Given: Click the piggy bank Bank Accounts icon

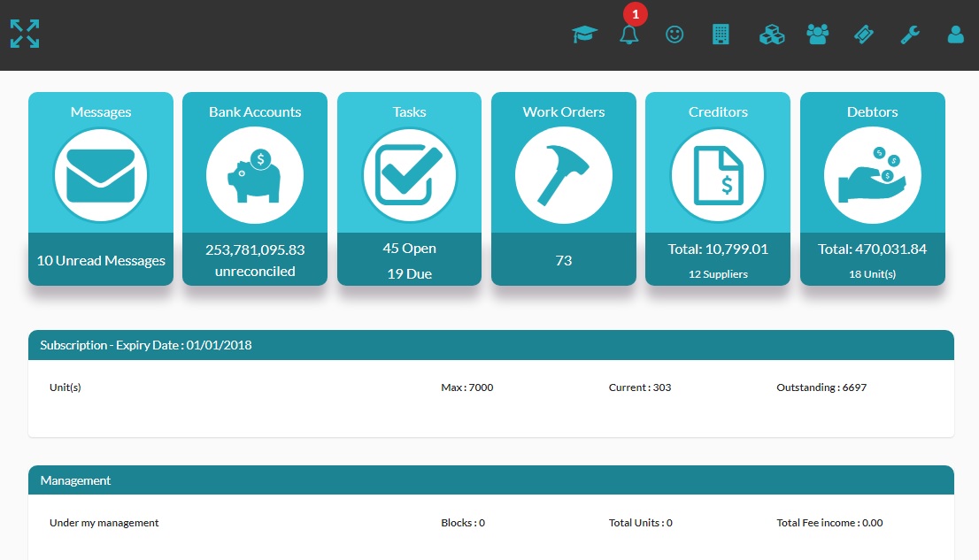Looking at the screenshot, I should click(255, 174).
